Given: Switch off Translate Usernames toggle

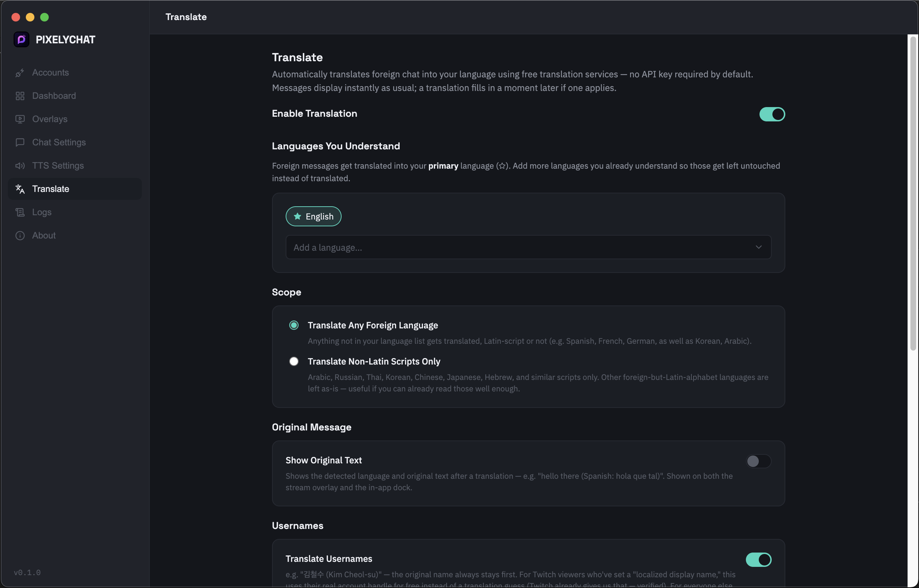Looking at the screenshot, I should tap(758, 559).
